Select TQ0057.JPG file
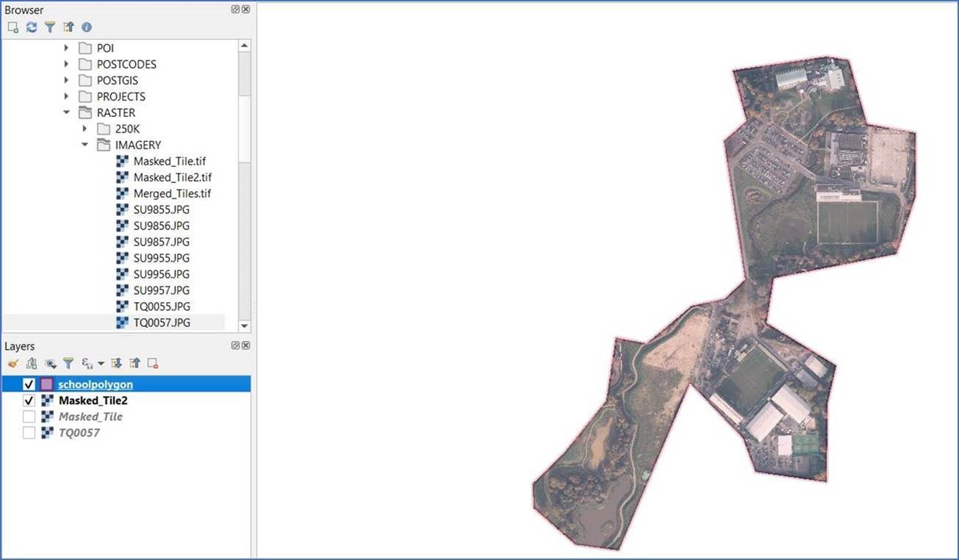 pos(162,323)
